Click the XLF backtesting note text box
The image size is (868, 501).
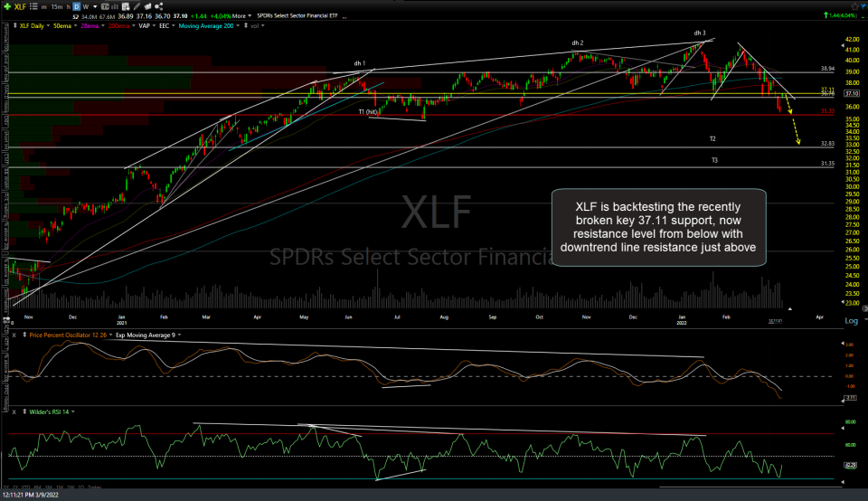click(x=659, y=228)
